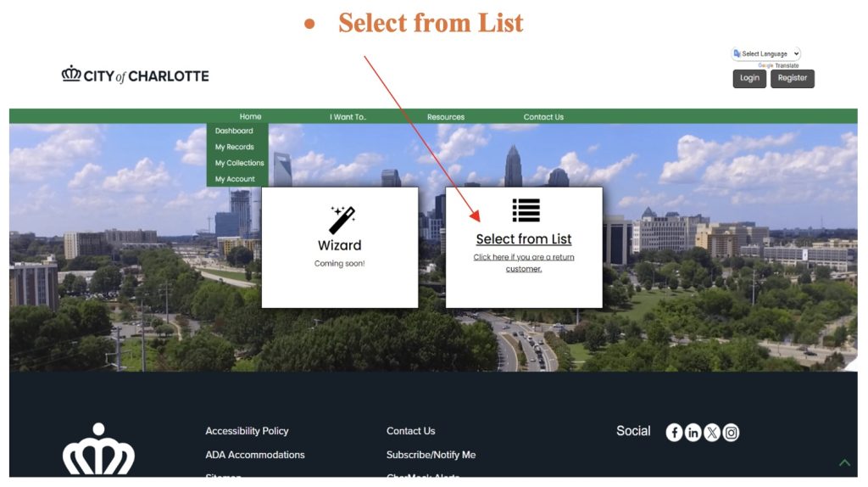The width and height of the screenshot is (868, 487).
Task: Open My Collections from the Home submenu
Action: [x=239, y=163]
